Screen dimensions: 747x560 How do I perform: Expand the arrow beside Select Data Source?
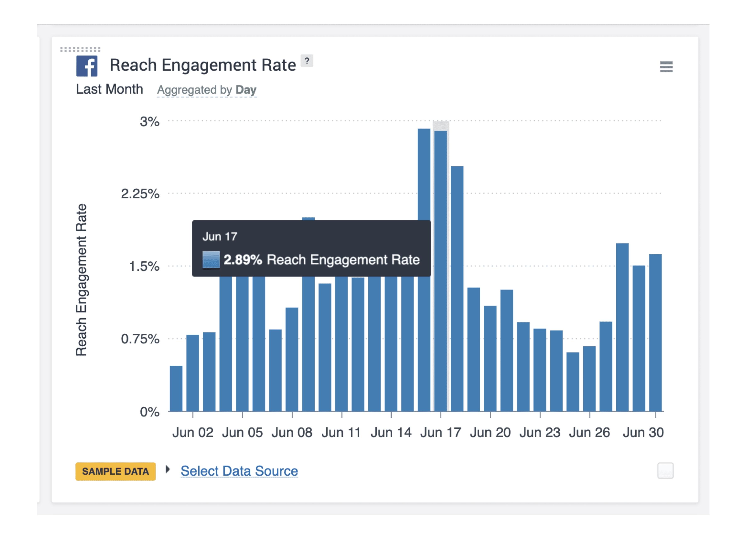(167, 470)
